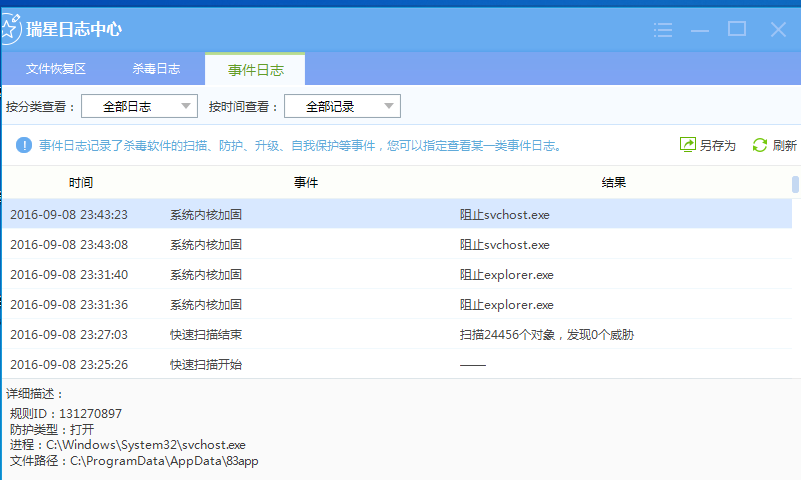Select the 2016-09-08 23:25:26 timestamp cell
This screenshot has height=480, width=801.
click(69, 365)
